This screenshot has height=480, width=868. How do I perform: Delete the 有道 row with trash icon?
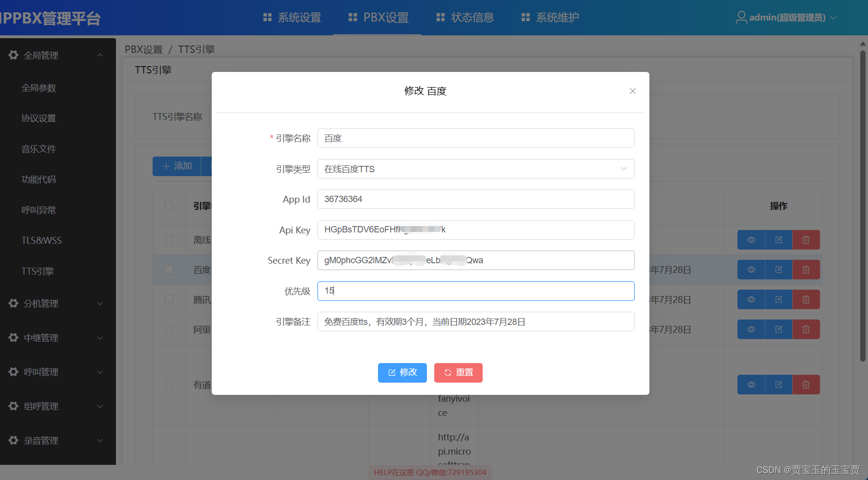[806, 385]
